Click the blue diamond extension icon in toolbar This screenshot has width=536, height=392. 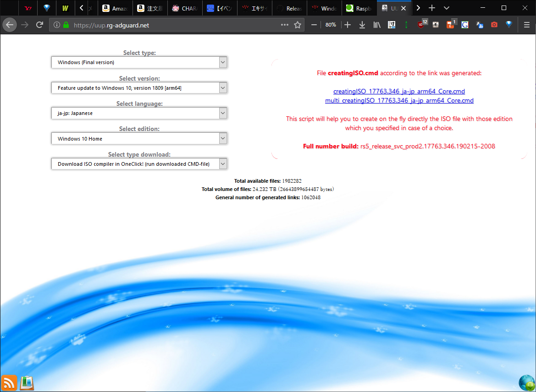click(509, 25)
